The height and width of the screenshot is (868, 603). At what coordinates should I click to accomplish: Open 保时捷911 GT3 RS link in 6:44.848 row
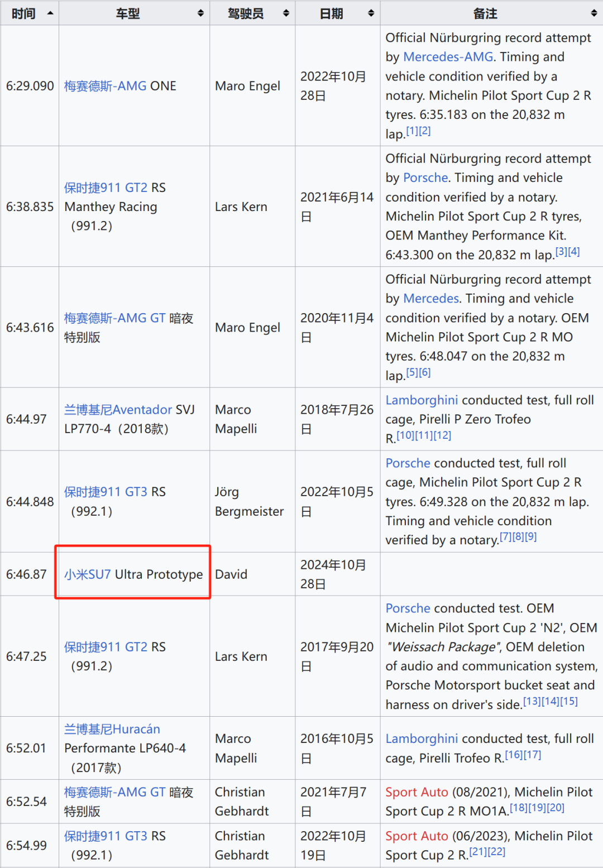coord(106,492)
